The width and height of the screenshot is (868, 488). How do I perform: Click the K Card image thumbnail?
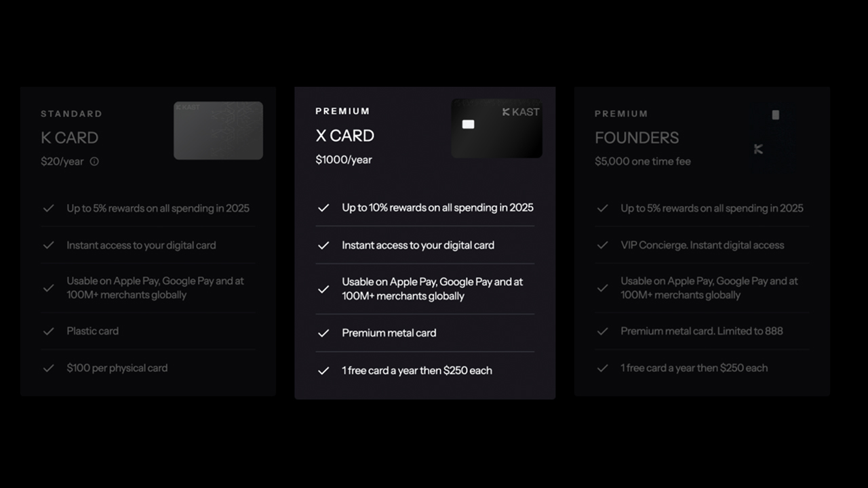[218, 130]
